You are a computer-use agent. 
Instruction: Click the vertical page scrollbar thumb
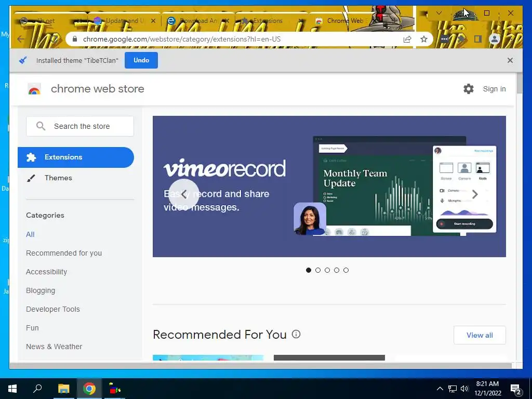[520, 83]
